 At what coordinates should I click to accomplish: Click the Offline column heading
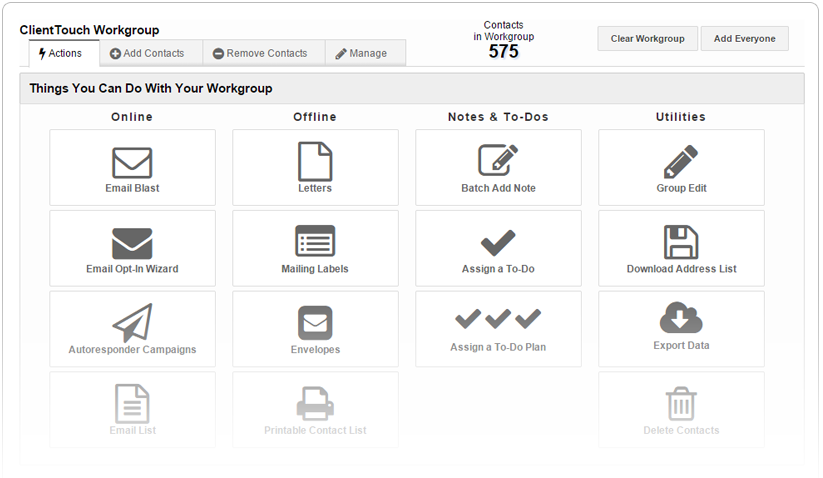tap(315, 117)
